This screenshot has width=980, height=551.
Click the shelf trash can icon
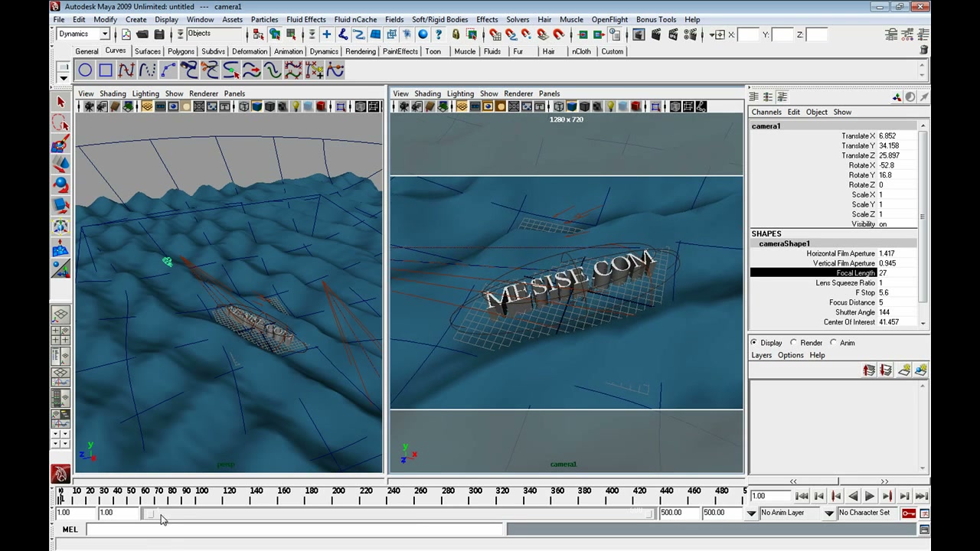click(924, 50)
